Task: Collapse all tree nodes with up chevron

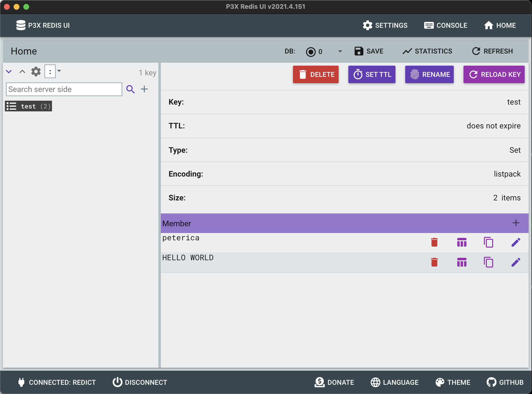Action: click(x=22, y=72)
